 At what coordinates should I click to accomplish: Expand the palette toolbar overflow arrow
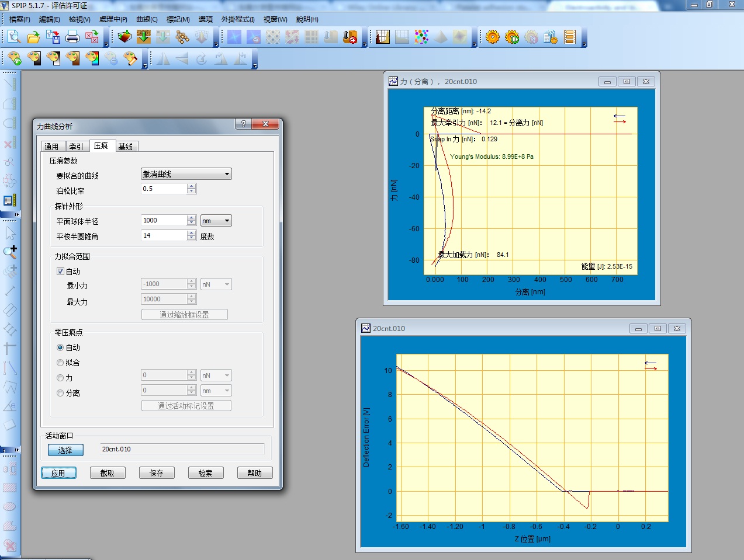coord(145,66)
